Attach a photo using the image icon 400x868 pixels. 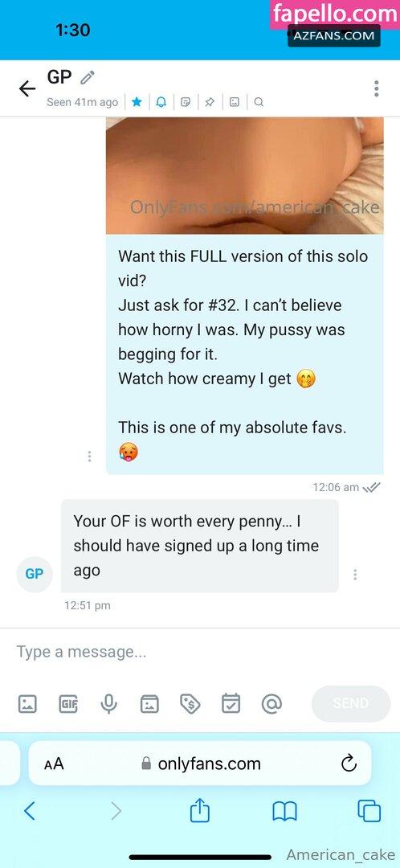tap(27, 703)
